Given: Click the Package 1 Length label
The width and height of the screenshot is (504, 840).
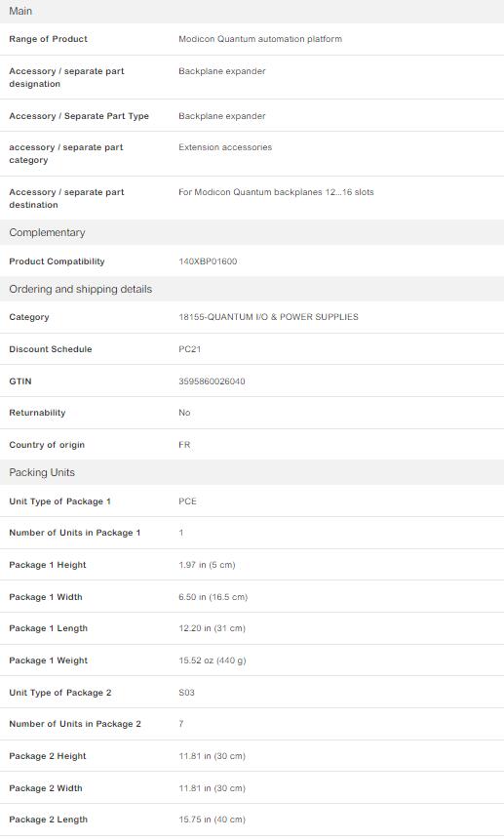Looking at the screenshot, I should (48, 628).
